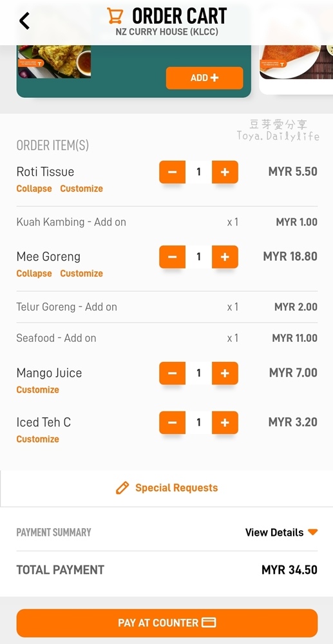Increase Mee Goreng quantity with plus
Screen dimensions: 333x644
pos(225,257)
